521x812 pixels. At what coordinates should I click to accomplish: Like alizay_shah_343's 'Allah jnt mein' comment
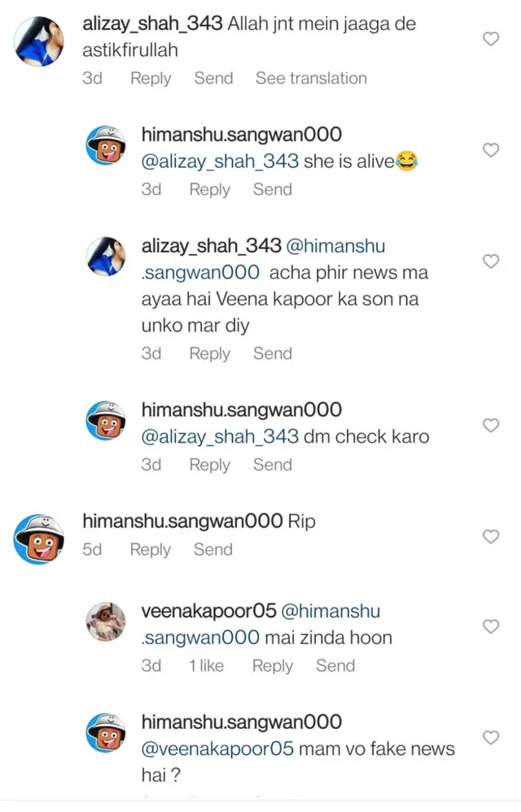(491, 38)
